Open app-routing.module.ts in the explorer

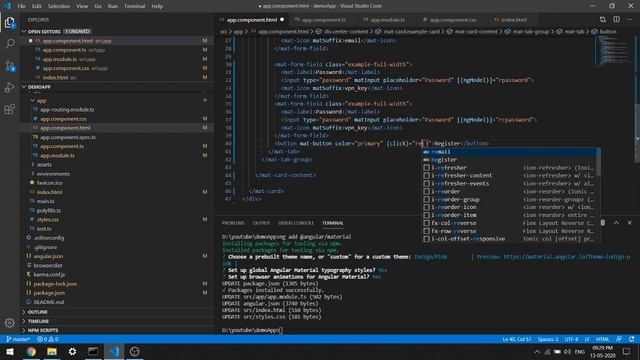click(67, 109)
